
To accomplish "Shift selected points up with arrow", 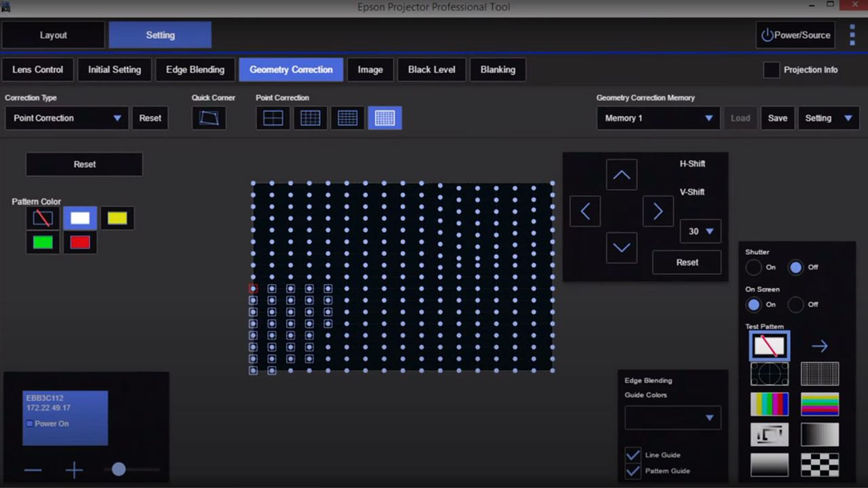I will [621, 175].
